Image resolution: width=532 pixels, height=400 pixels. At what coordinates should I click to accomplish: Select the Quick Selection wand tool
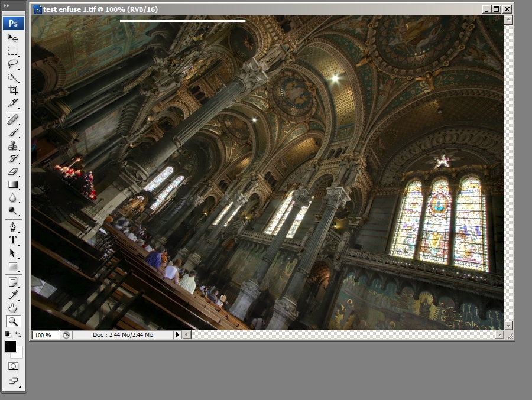[x=13, y=77]
